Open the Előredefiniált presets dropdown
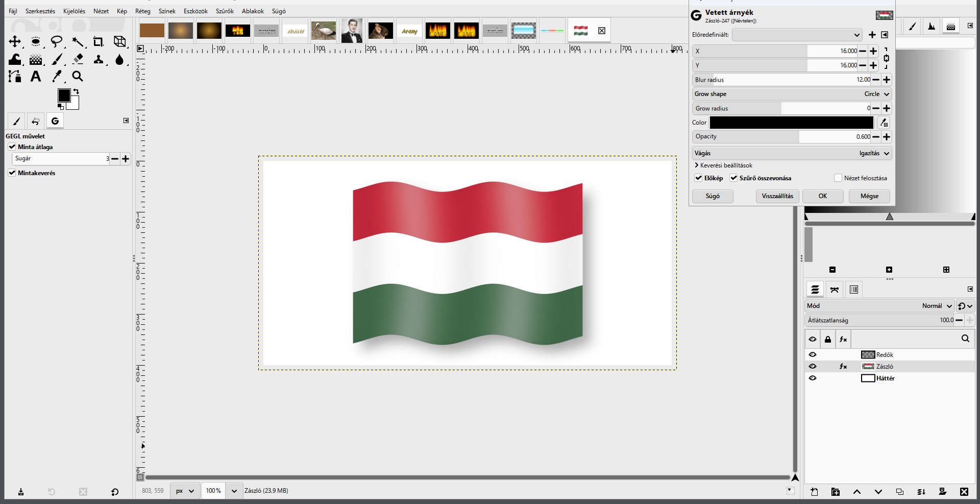980x504 pixels. point(797,35)
